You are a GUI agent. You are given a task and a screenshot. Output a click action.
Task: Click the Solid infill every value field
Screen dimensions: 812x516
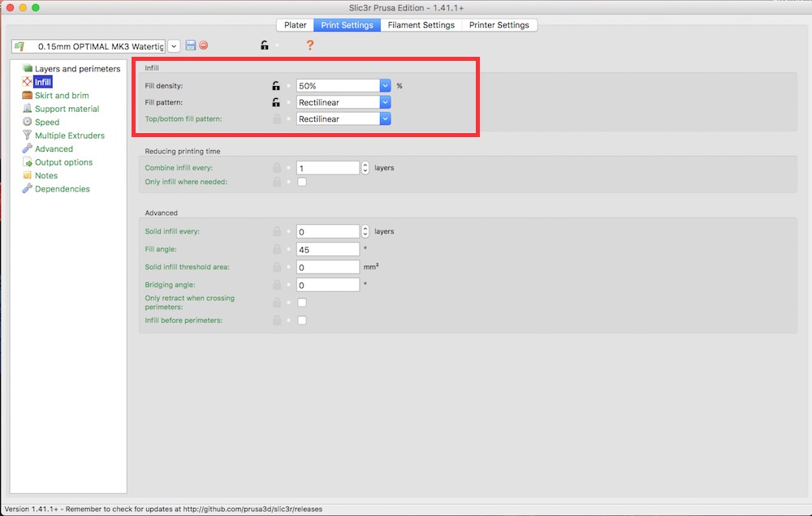coord(328,231)
